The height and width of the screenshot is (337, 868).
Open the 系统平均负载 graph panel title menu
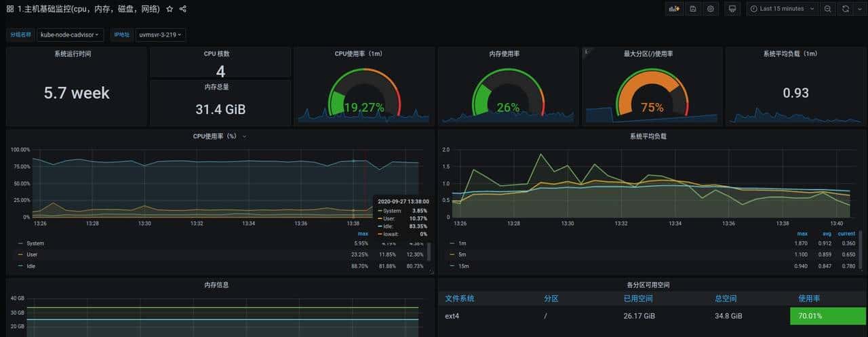click(648, 136)
